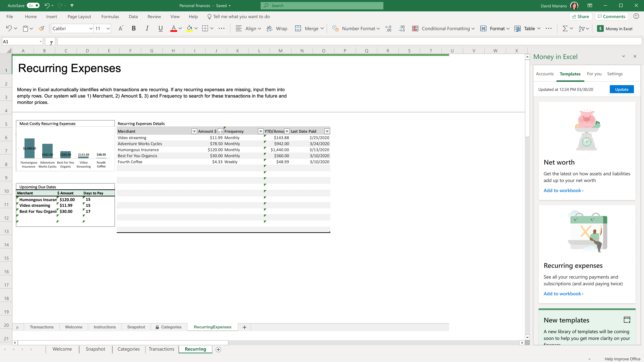Select the Format Painter brush
This screenshot has height=362, width=644.
click(41, 28)
